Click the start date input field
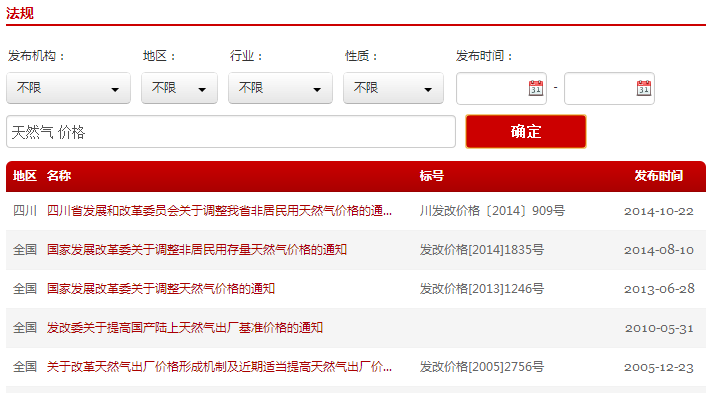The image size is (711, 393). coord(492,88)
